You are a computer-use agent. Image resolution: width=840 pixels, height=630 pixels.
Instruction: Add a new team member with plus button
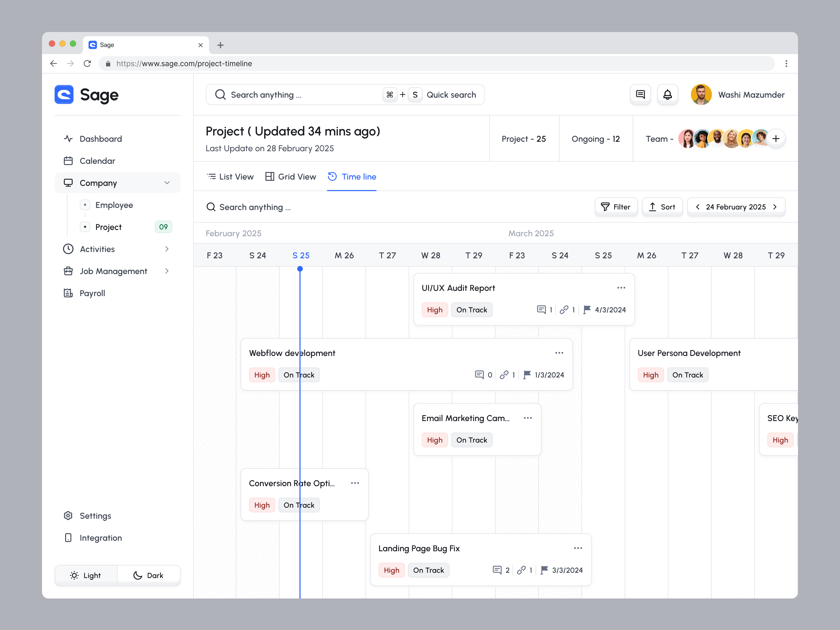coord(776,139)
